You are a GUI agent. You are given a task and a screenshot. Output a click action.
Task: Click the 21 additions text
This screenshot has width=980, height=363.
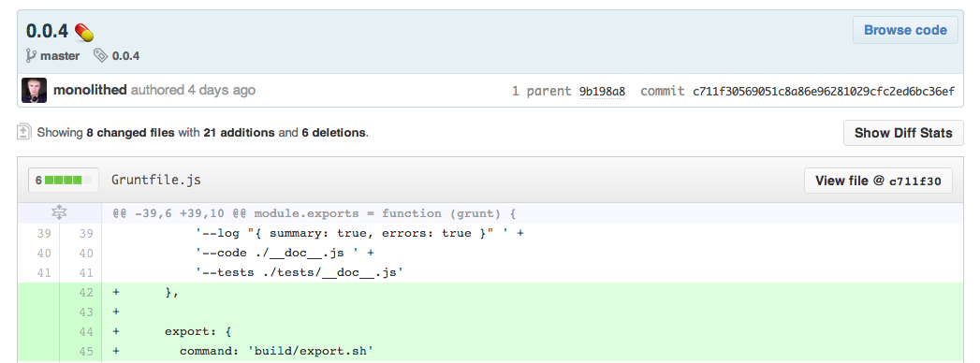(239, 133)
